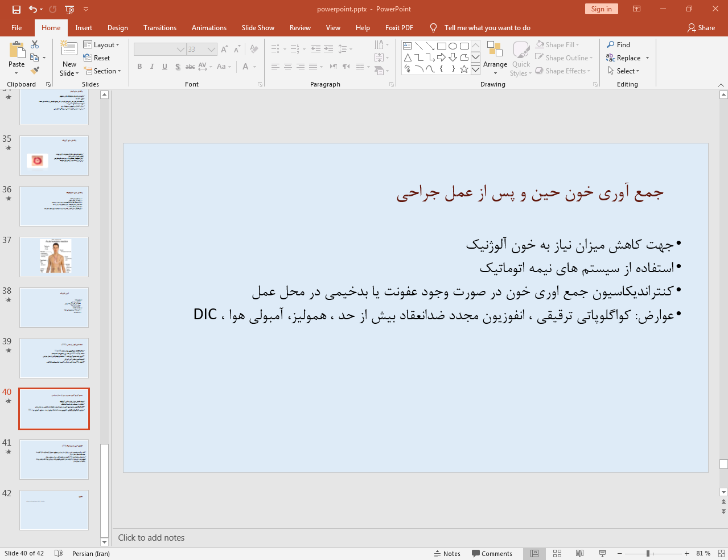Zoom in with the plus button

coord(687,554)
